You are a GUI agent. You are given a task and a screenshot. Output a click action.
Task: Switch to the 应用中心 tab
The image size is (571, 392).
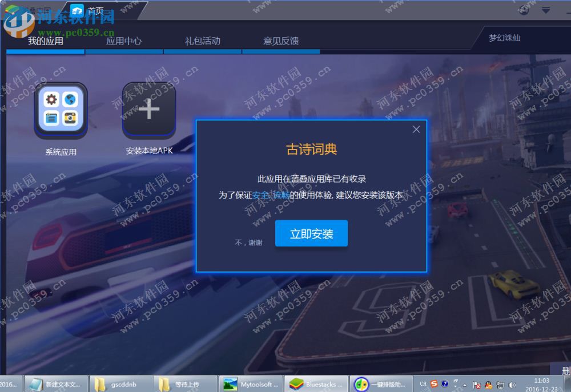tap(124, 41)
